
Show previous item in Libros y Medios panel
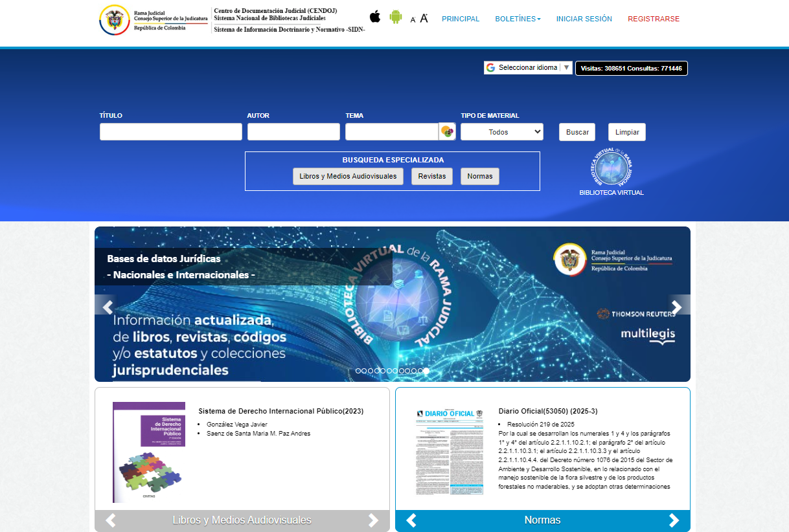coord(111,520)
